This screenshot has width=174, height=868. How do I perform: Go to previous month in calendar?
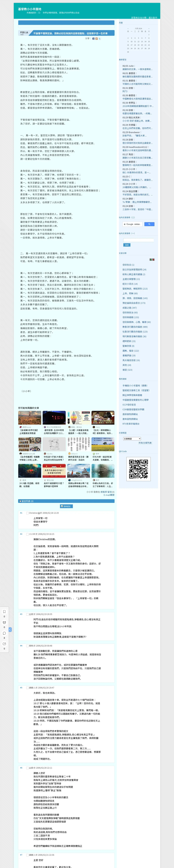pyautogui.click(x=128, y=29)
